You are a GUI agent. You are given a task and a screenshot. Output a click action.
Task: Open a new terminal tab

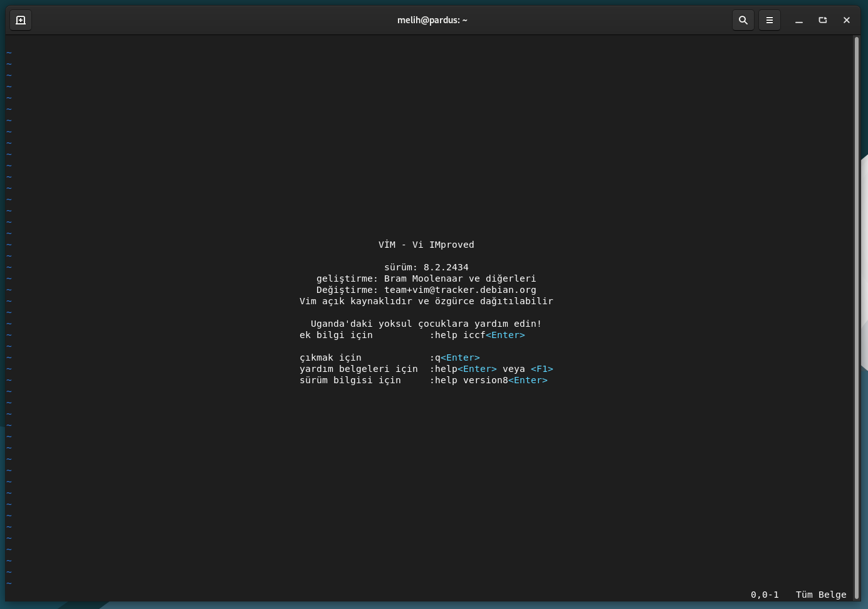21,20
